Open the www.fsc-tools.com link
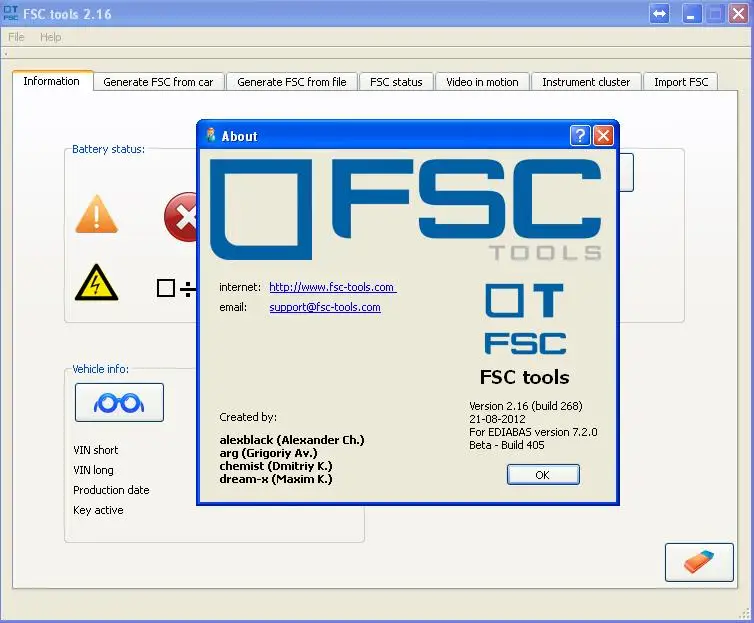754x623 pixels. click(x=332, y=287)
